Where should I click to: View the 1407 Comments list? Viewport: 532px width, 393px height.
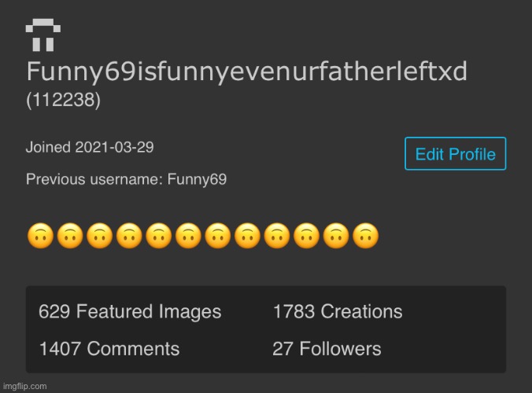[109, 349]
